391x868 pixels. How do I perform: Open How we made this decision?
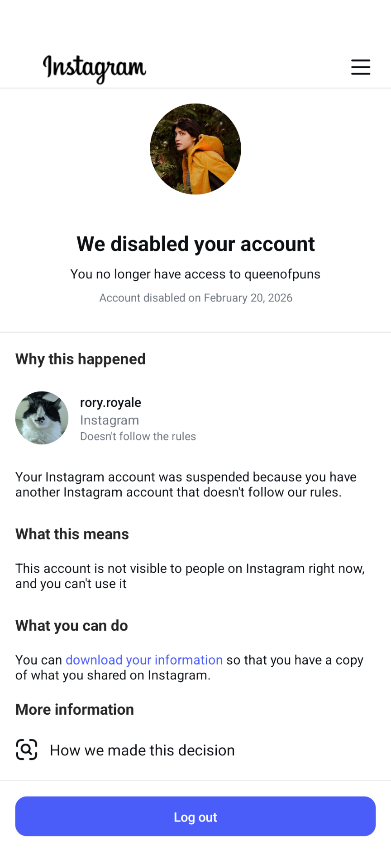point(142,750)
